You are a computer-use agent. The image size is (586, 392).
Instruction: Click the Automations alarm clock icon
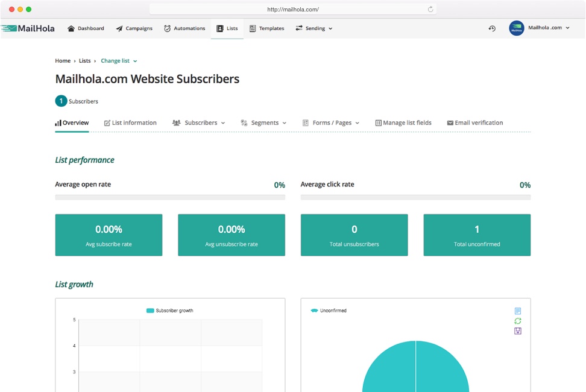tap(167, 28)
